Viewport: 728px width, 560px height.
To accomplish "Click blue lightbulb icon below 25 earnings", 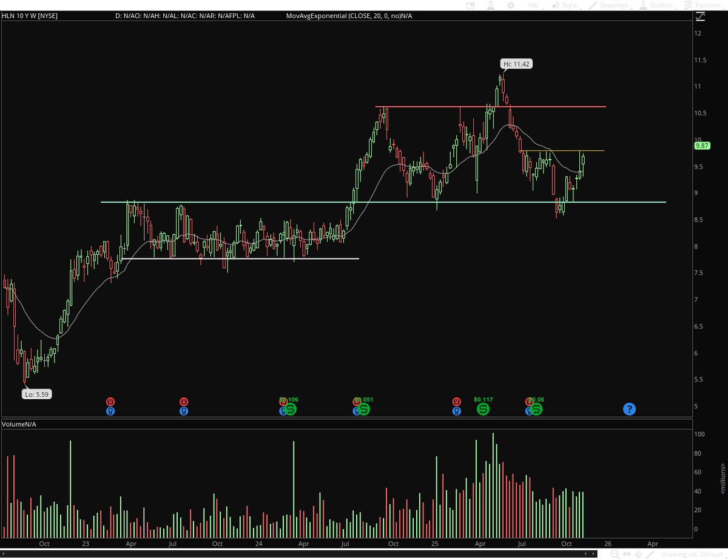I will pos(456,411).
